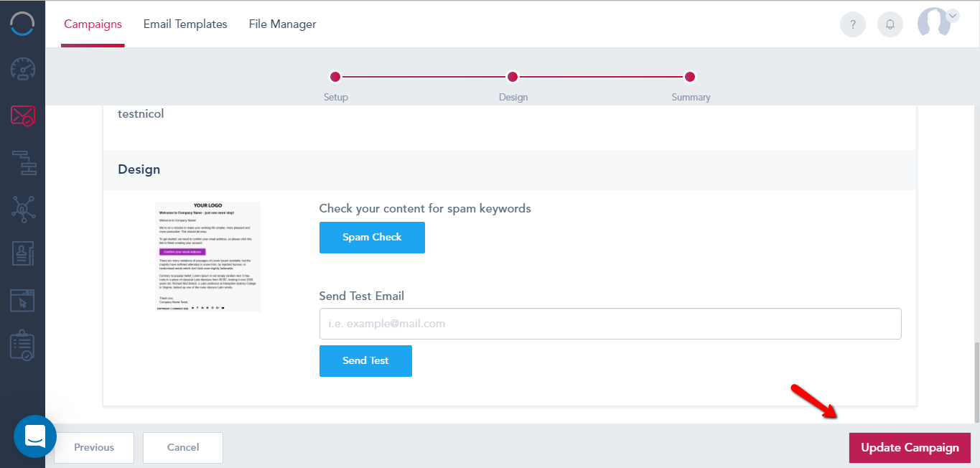This screenshot has height=468, width=980.
Task: Click the Update Campaign button
Action: click(910, 448)
